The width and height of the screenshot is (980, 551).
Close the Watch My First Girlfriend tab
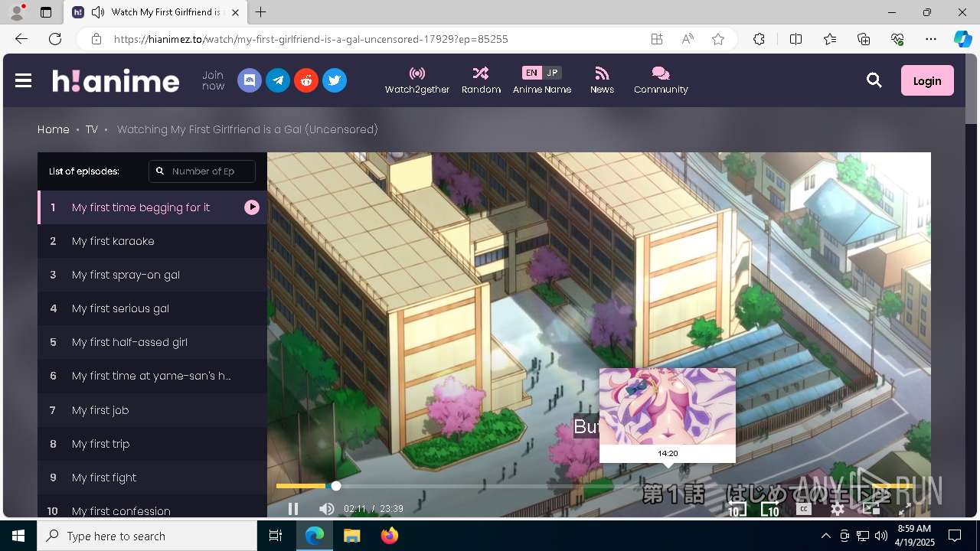(x=236, y=12)
